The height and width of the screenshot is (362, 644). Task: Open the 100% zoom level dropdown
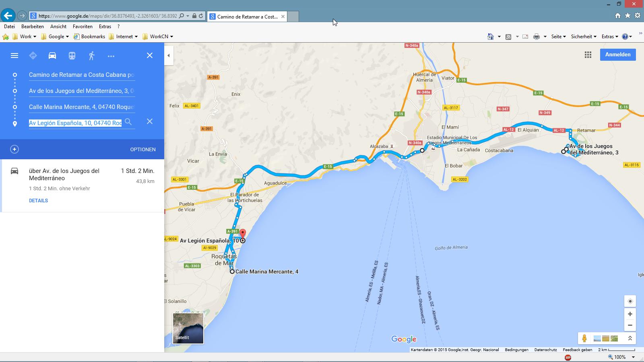point(633,357)
